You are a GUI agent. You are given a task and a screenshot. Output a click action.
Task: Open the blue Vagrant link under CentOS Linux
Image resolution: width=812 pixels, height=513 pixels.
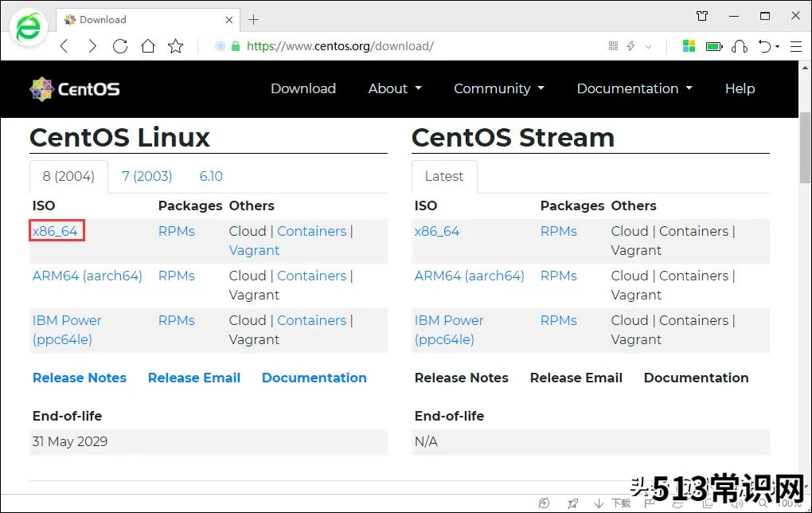coord(254,250)
